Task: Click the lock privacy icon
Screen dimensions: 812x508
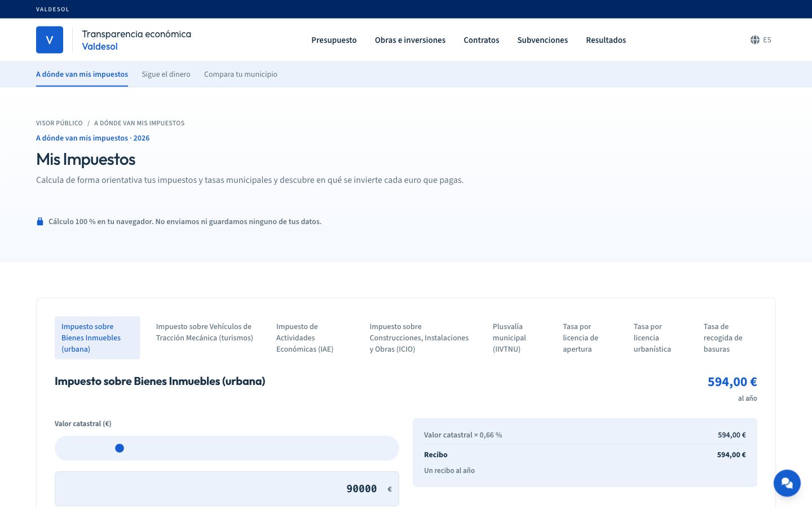Action: (x=40, y=221)
